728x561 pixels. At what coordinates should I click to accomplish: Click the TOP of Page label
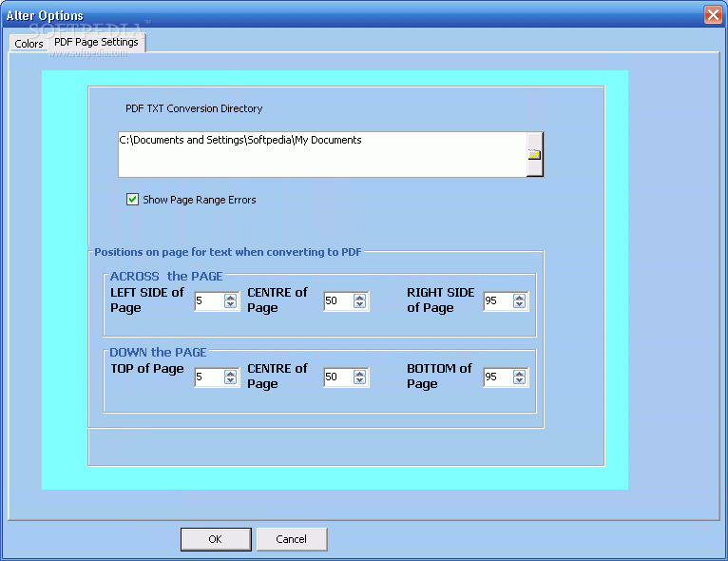[x=146, y=369]
